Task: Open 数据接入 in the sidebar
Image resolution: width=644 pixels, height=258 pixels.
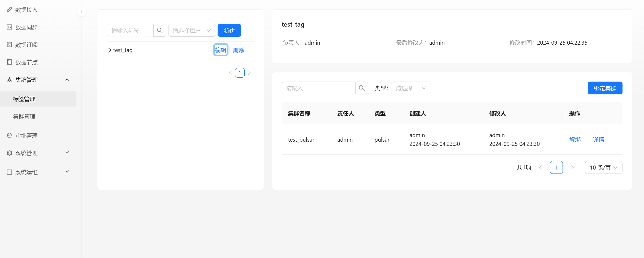Action: 27,10
